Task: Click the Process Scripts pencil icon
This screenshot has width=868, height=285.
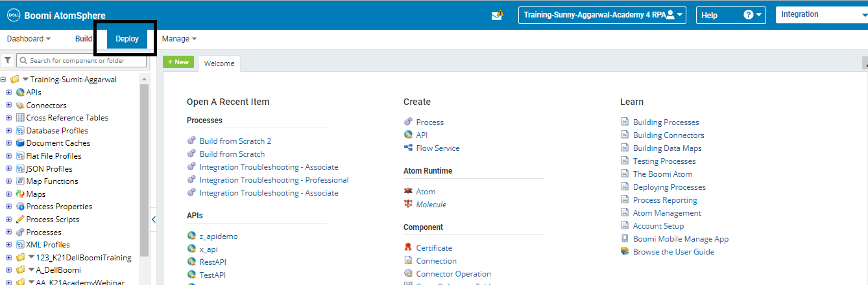Action: coord(20,220)
